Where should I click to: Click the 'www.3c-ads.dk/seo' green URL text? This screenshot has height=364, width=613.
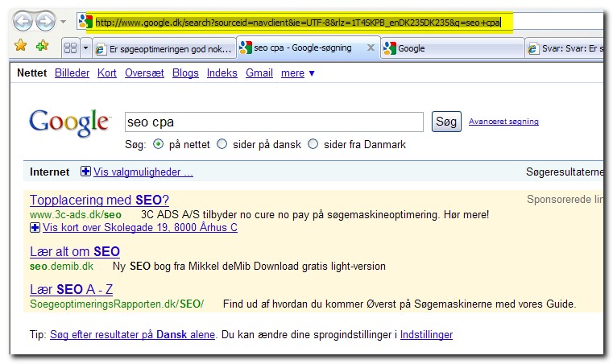[76, 215]
